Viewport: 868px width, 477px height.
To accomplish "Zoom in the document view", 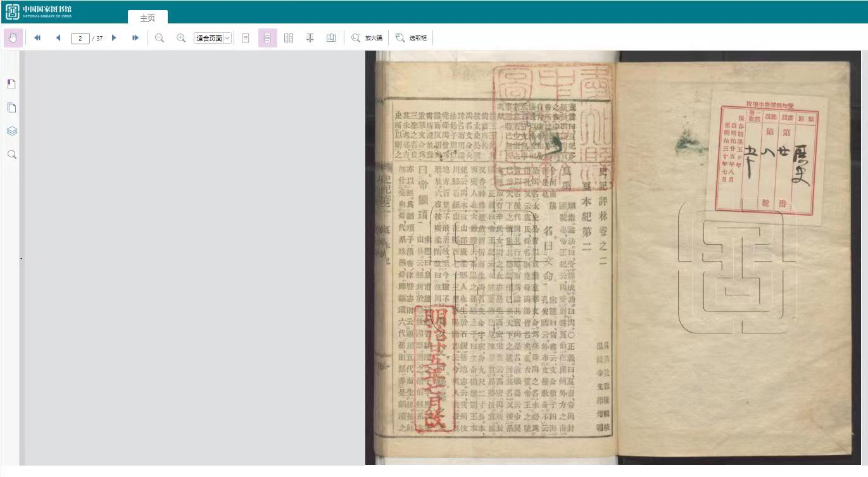I will pyautogui.click(x=181, y=38).
